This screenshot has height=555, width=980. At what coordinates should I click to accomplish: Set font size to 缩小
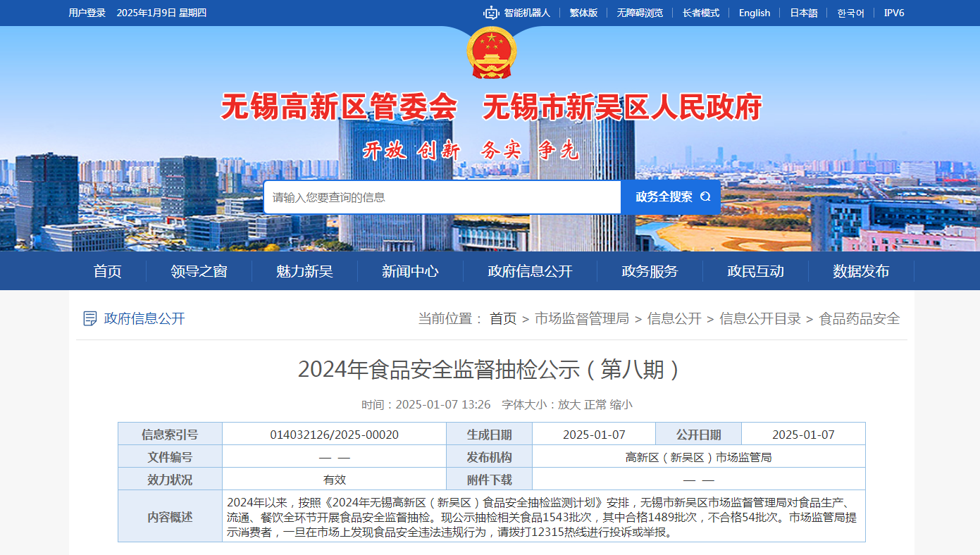click(x=621, y=404)
